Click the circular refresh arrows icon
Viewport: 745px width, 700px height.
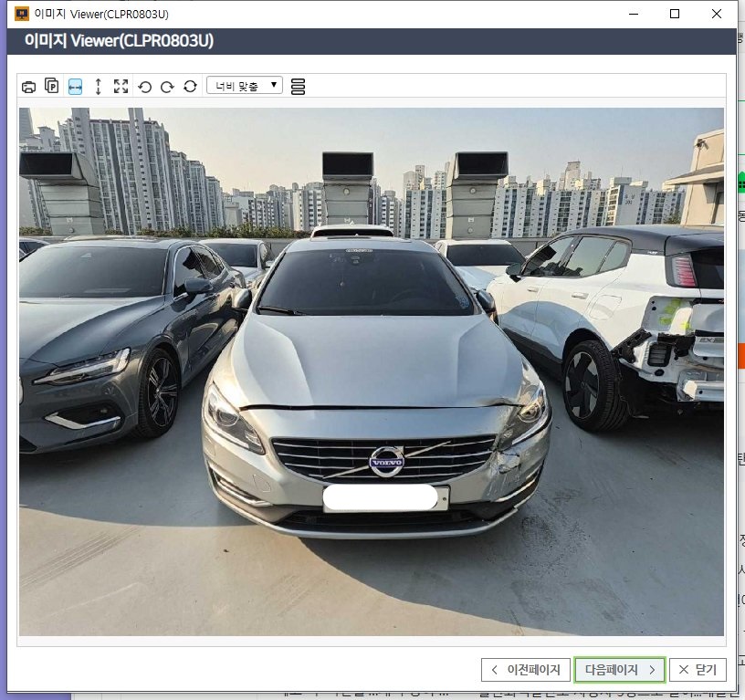coord(190,87)
